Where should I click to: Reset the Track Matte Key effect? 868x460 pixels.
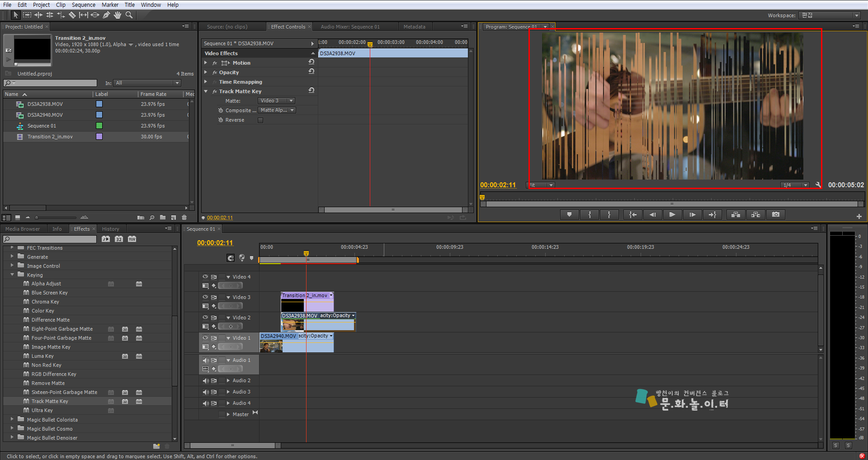click(311, 90)
